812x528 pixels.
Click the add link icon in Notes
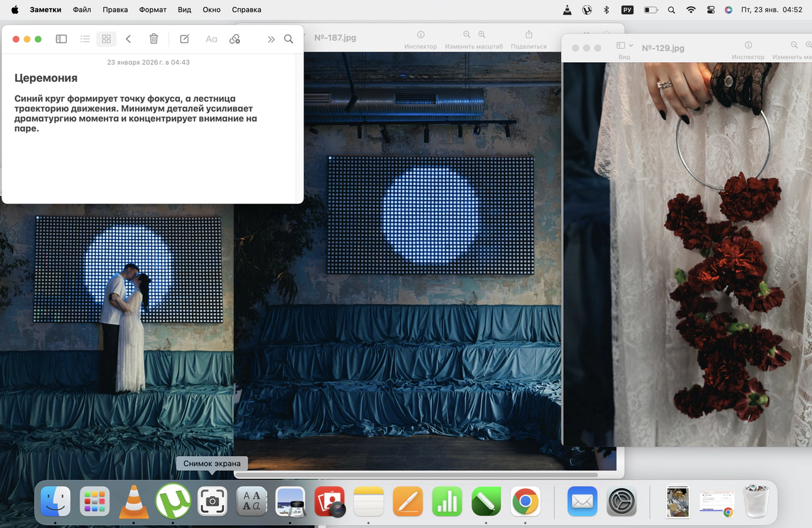click(235, 39)
